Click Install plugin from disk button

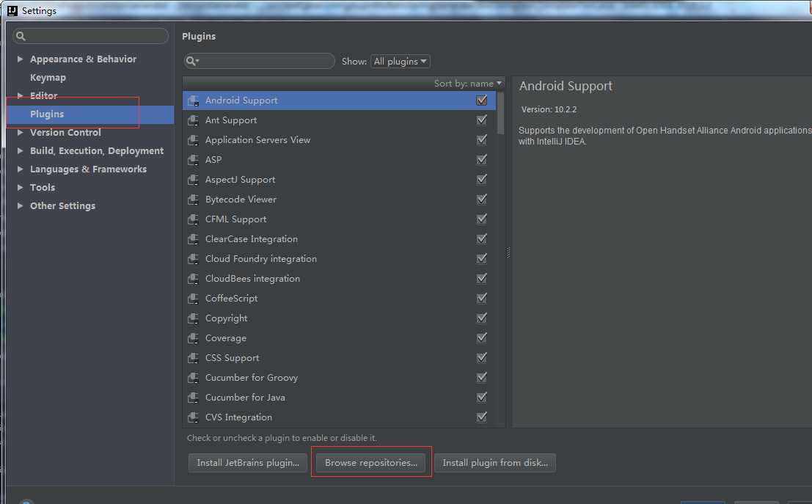click(x=495, y=463)
